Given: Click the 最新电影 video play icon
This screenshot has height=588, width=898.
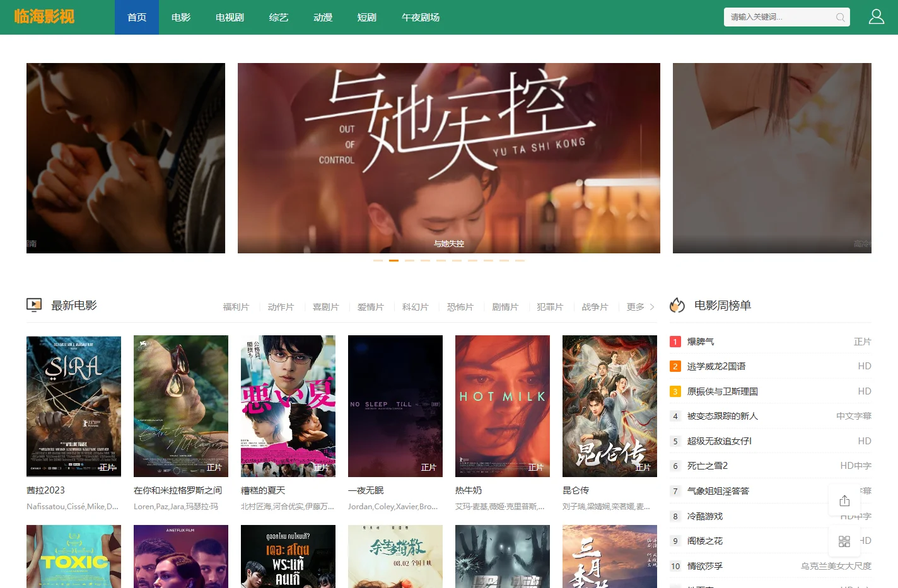Looking at the screenshot, I should pyautogui.click(x=34, y=305).
